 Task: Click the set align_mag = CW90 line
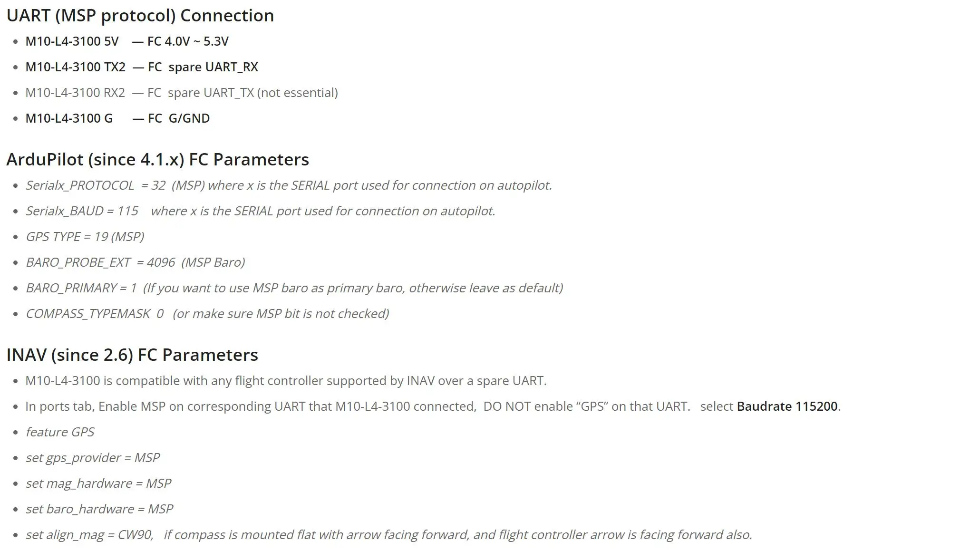388,535
